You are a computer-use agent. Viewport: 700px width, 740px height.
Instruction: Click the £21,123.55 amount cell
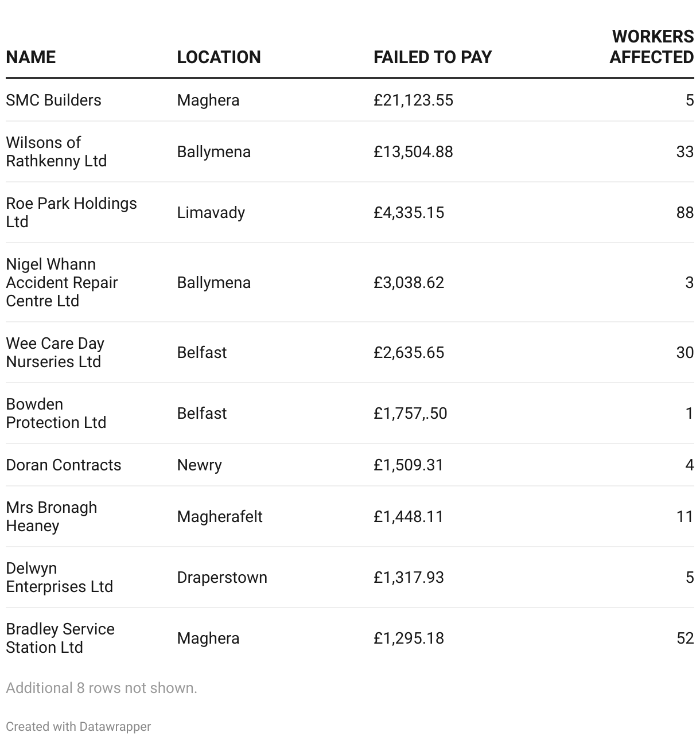413,100
